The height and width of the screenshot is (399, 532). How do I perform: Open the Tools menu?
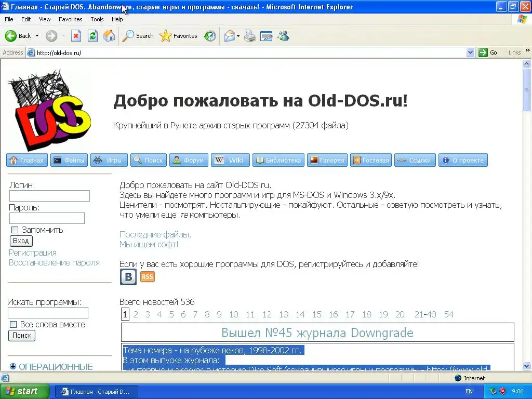coord(97,19)
